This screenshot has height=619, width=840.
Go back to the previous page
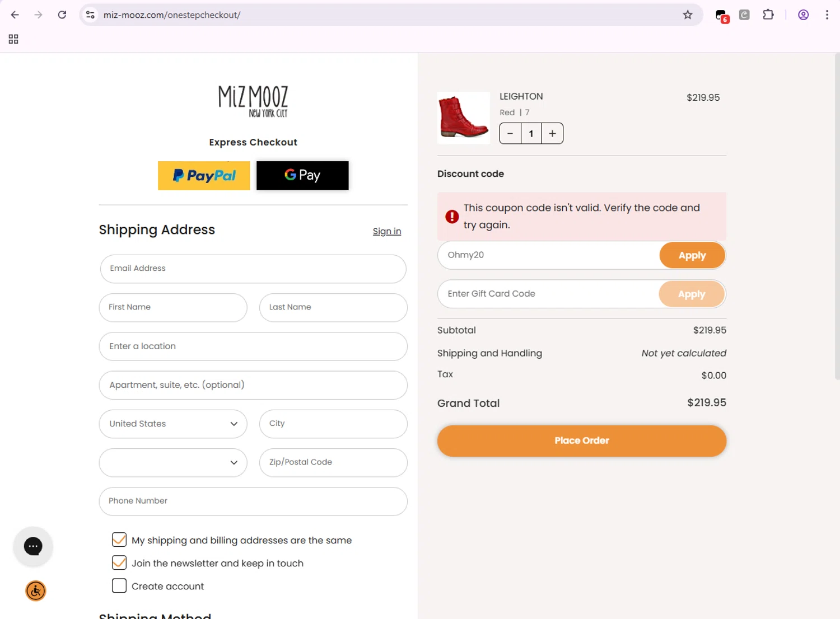tap(15, 15)
